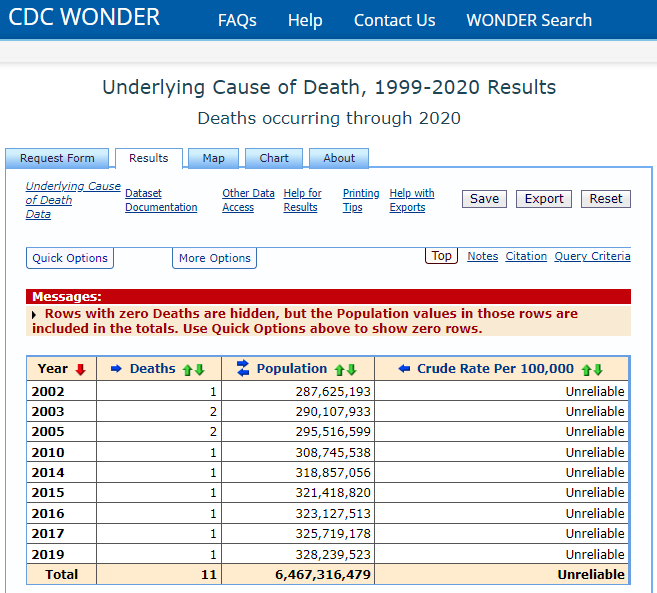Select the 2010 year row label

pos(48,453)
